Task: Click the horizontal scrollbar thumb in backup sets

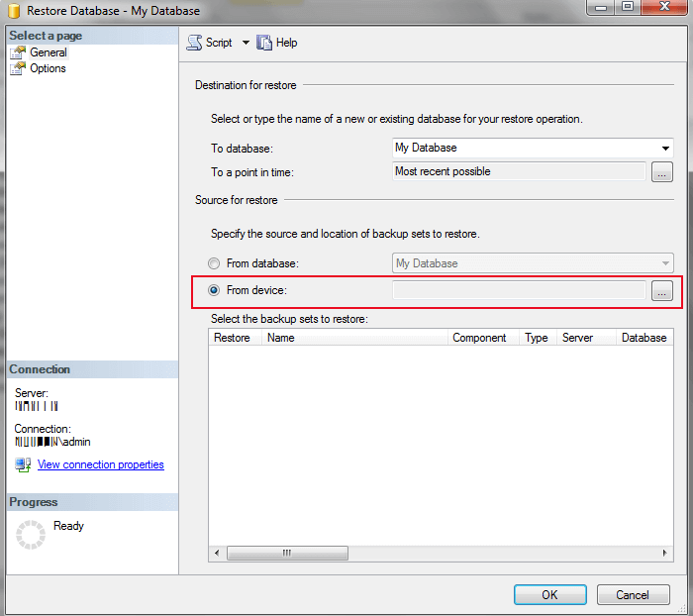Action: click(287, 553)
